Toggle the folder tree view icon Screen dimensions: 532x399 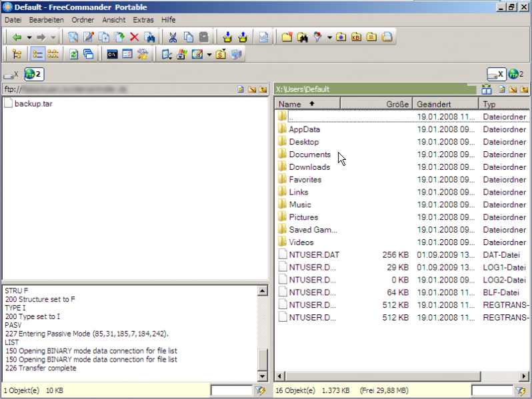17,54
